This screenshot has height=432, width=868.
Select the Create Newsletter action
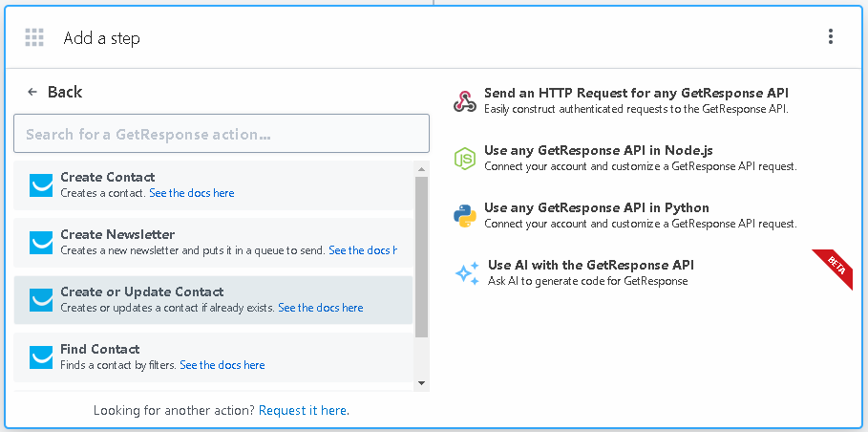tap(213, 243)
